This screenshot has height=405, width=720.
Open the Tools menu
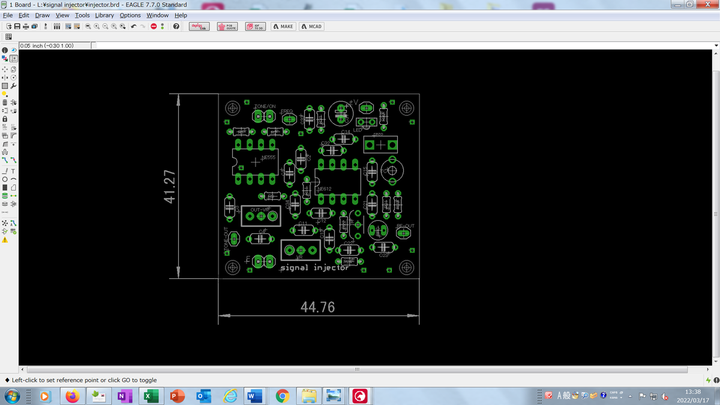click(82, 15)
